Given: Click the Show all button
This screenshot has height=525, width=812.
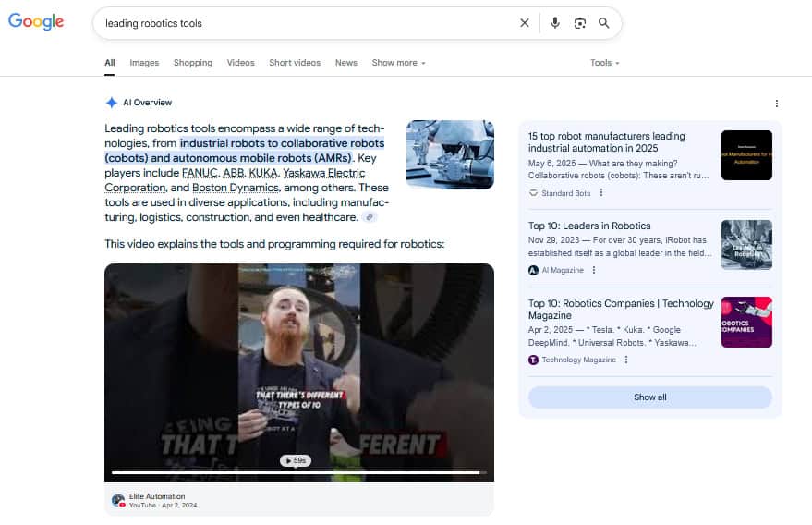Looking at the screenshot, I should [650, 397].
